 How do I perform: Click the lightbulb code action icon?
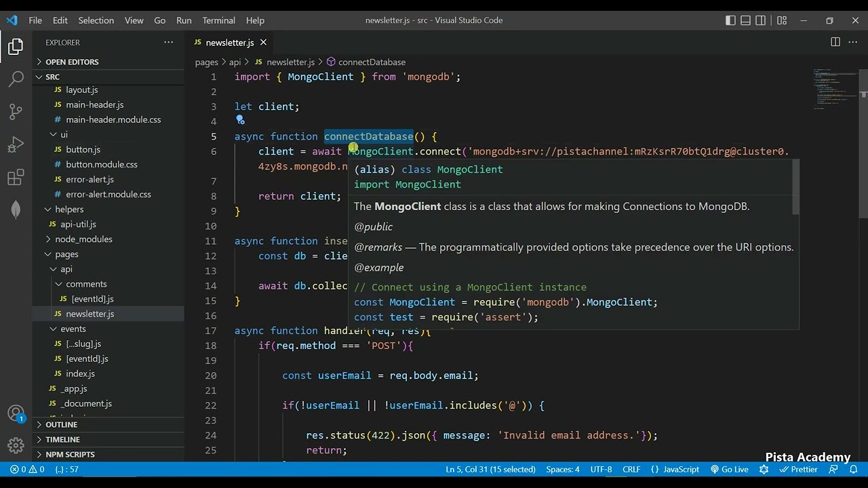[x=240, y=121]
